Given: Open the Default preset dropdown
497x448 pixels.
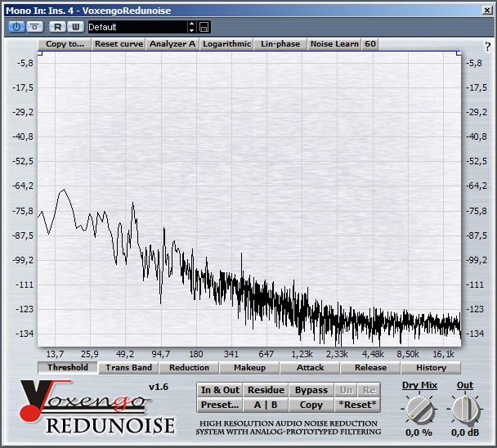Looking at the screenshot, I should click(141, 27).
